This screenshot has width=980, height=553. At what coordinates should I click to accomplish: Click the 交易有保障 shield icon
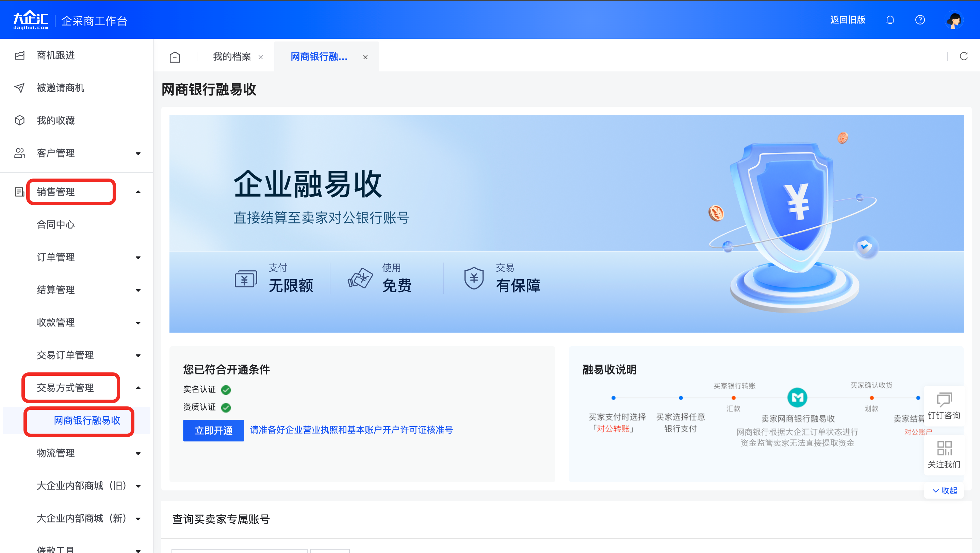(474, 278)
